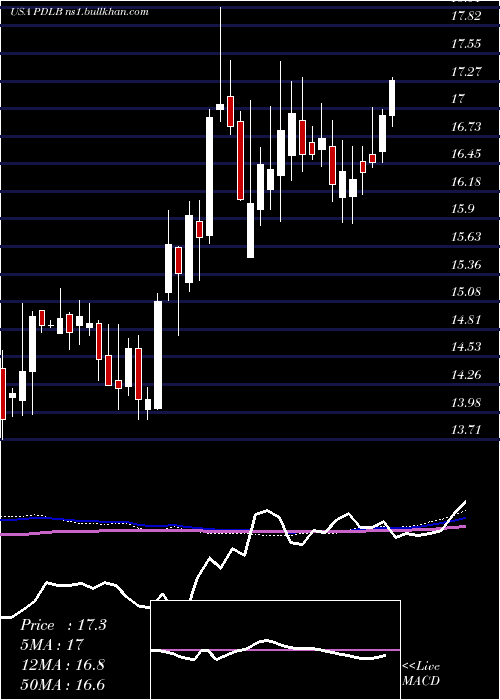Screen dimensions: 500x700
Task: Click the 5MA : 17 readout
Action: click(52, 645)
